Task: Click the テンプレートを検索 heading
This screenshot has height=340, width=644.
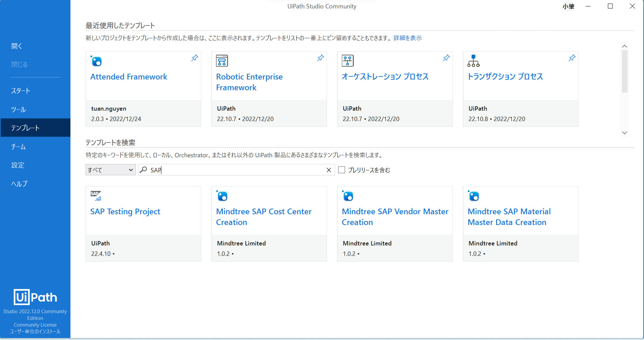Action: pos(110,143)
